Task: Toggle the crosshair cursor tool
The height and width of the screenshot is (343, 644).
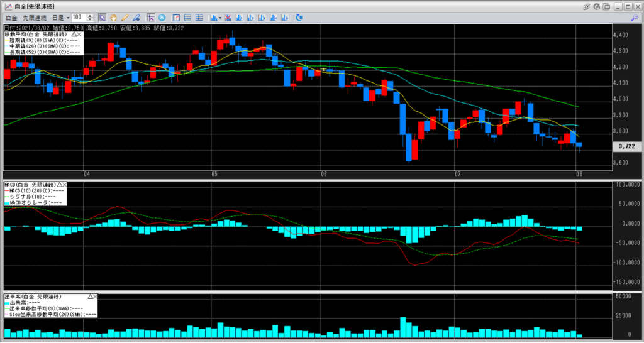Action: pos(151,18)
